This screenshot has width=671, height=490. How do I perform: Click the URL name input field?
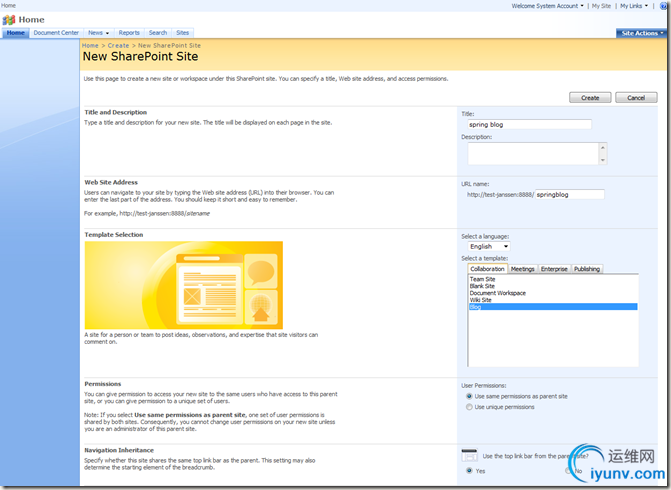[x=570, y=195]
